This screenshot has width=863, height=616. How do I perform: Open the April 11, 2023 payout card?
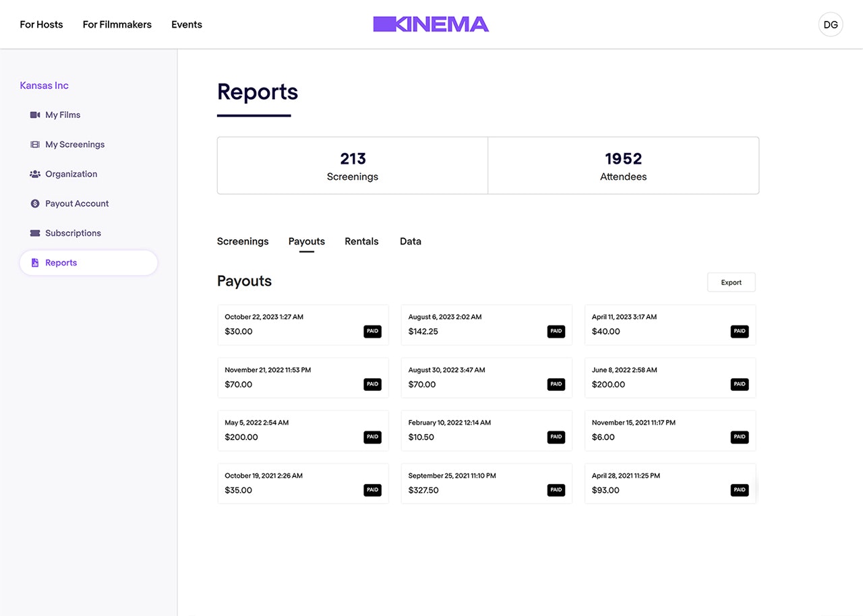670,325
